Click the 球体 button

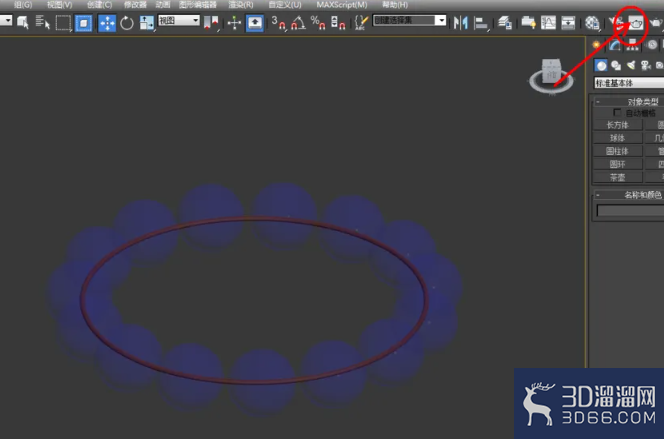(x=618, y=138)
